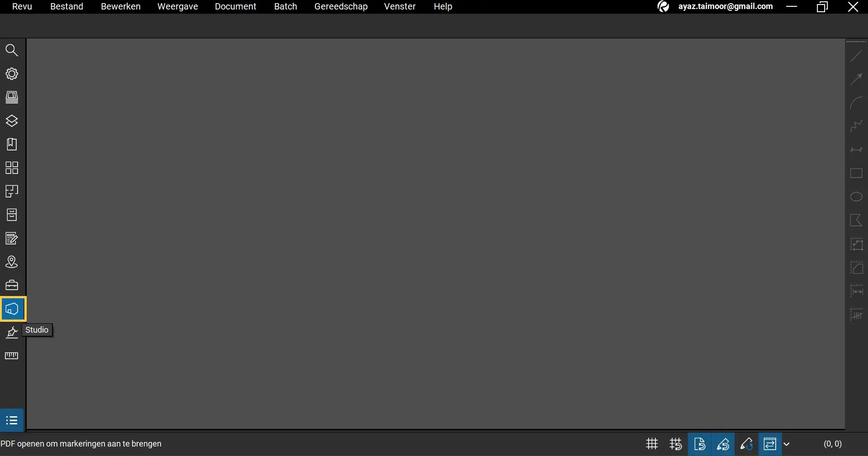Select the Length measurement tool
Screen dimensions: 868x456
click(856, 291)
